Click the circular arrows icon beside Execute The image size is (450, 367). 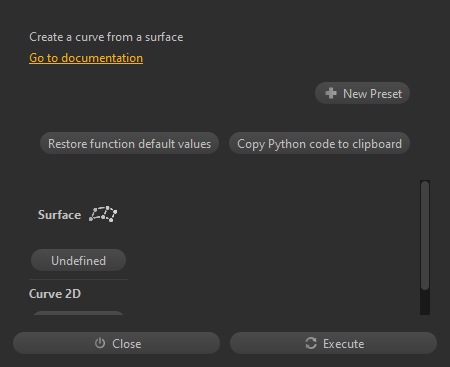(x=311, y=343)
